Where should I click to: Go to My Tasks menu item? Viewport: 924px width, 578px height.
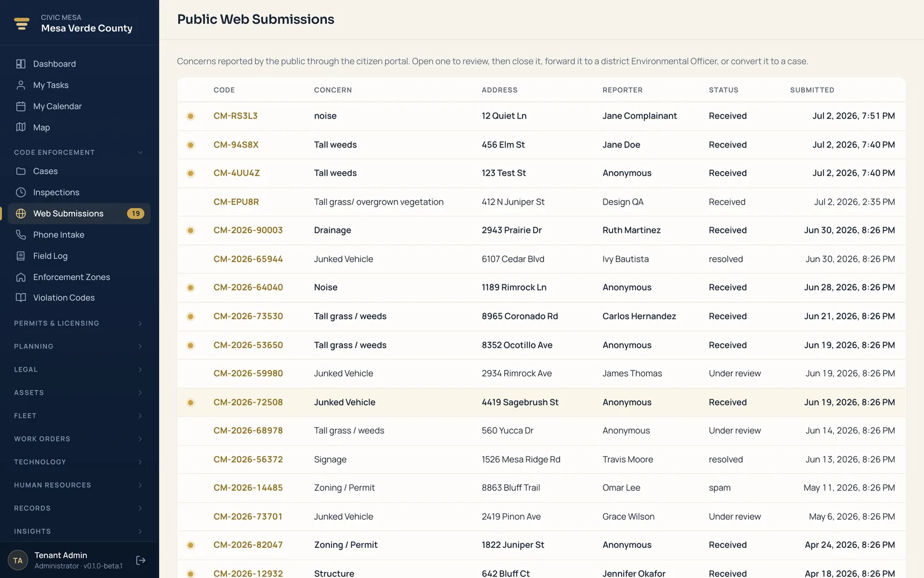(x=79, y=85)
